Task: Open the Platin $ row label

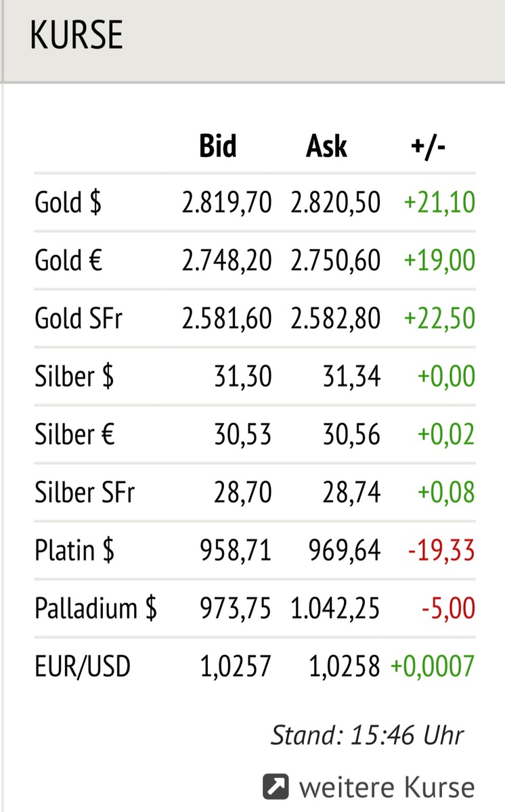Action: [x=74, y=551]
